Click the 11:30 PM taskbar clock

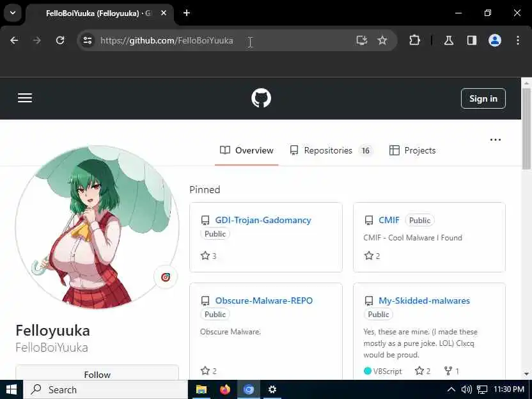[x=508, y=389]
